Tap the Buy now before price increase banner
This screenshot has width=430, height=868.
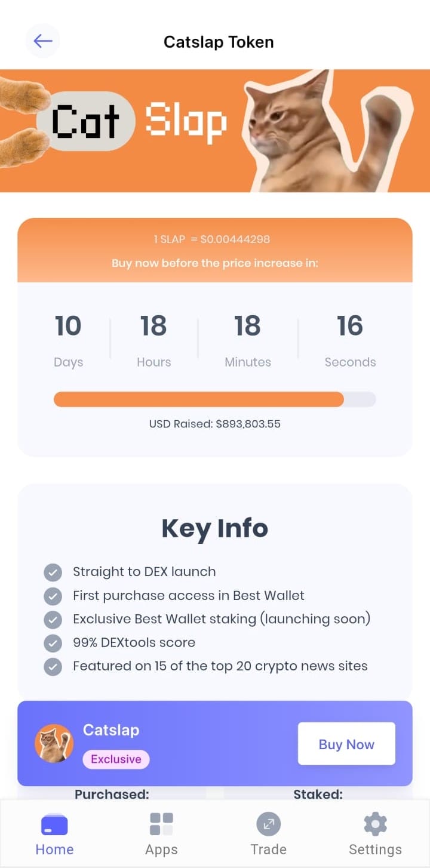tap(215, 251)
